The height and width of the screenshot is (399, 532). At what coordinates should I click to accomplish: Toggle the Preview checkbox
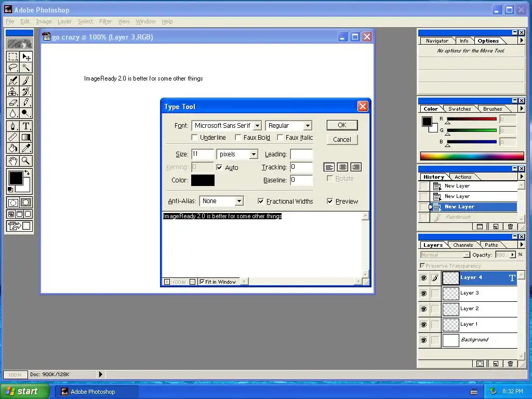point(330,201)
